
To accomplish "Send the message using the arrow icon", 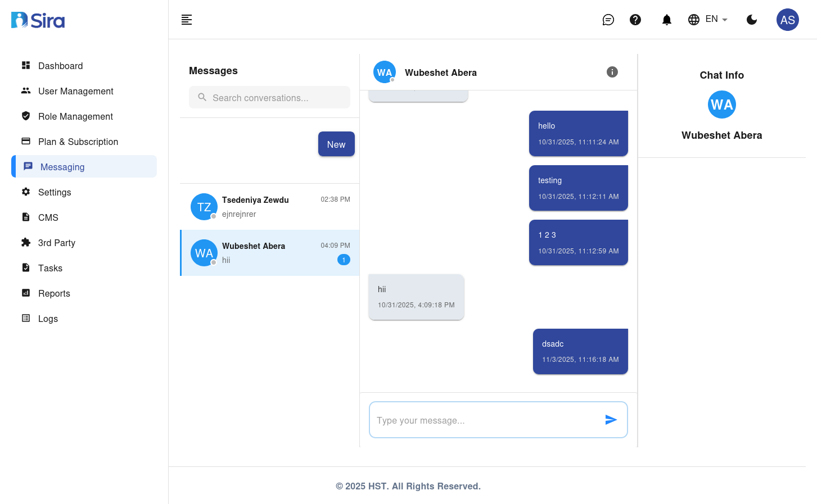I will point(611,419).
